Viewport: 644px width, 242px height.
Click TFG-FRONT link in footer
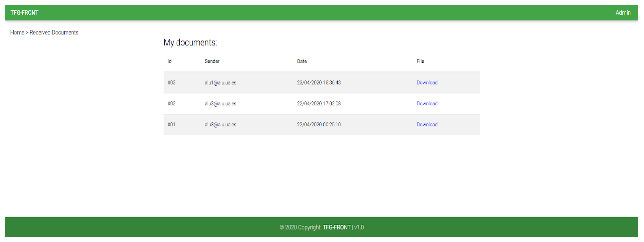(x=336, y=227)
